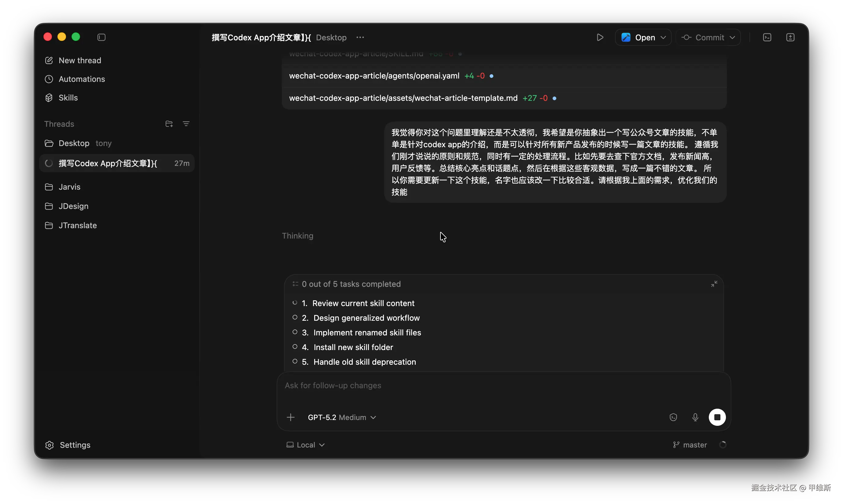Add new project folder icon in Threads
The image size is (843, 504).
169,124
